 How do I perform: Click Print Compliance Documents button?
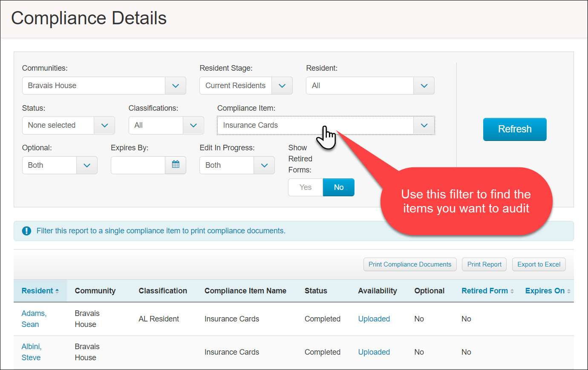point(409,264)
